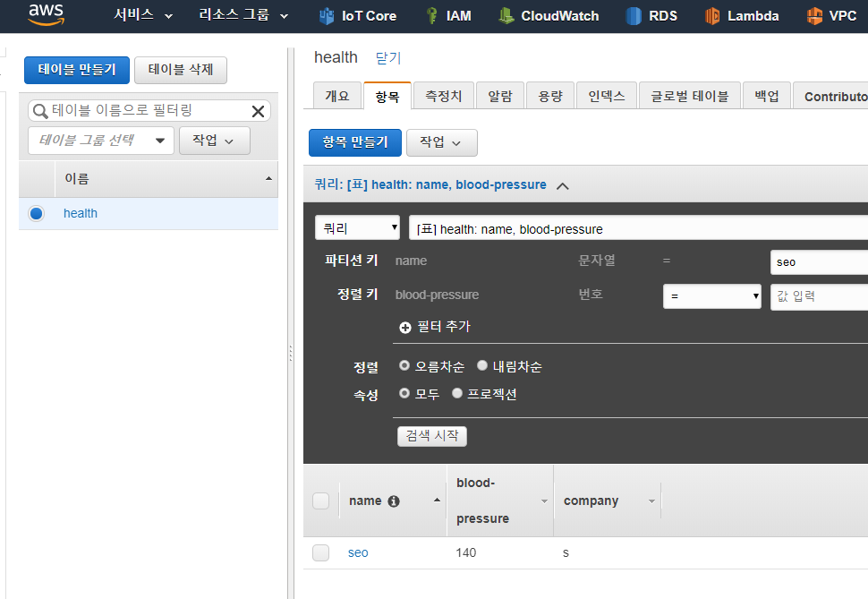Focus the table name filter field
The width and height of the screenshot is (868, 599).
tap(149, 111)
